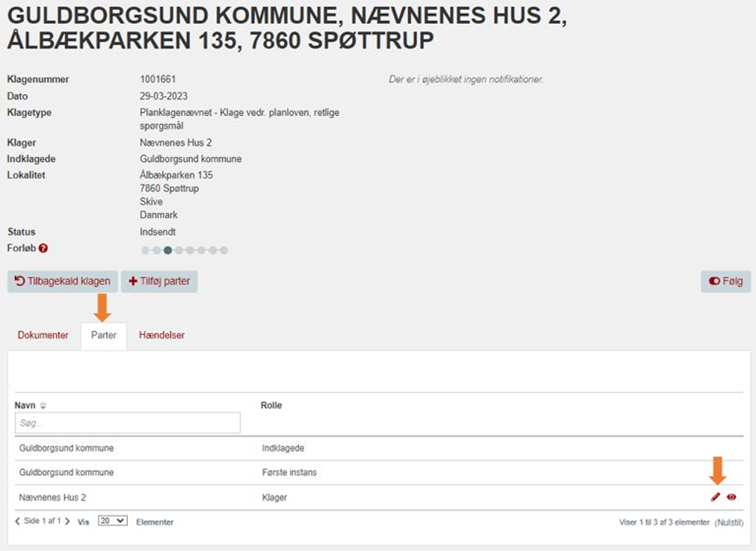Select the Guldborgsund kommune Første instans row
Screen dimensions: 756x551
click(379, 473)
